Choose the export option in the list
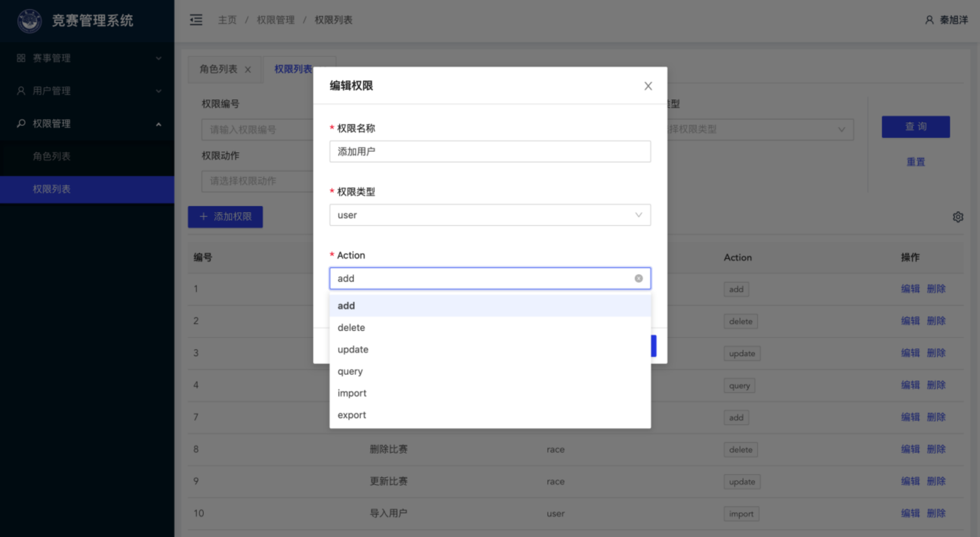Viewport: 980px width, 537px height. point(351,415)
